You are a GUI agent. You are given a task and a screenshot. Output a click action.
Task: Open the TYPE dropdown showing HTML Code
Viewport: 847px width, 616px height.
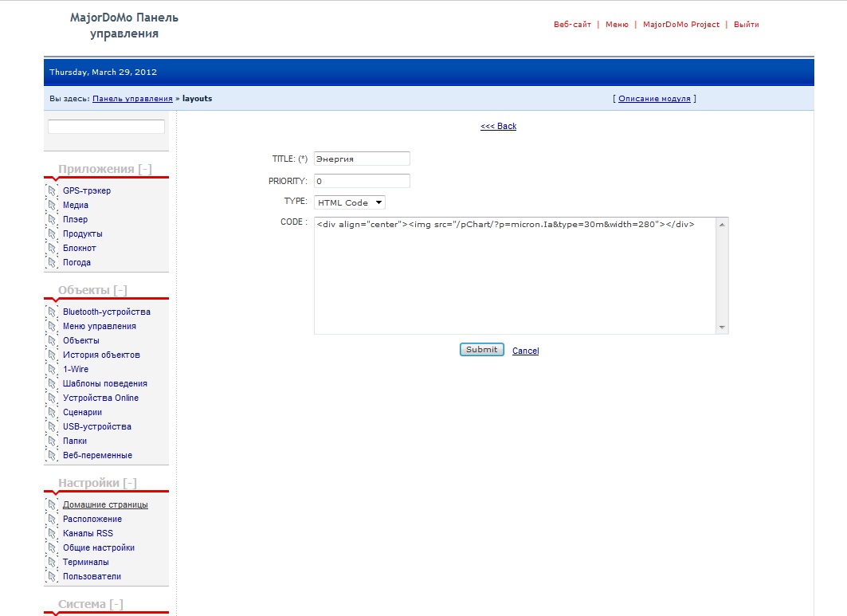(350, 202)
